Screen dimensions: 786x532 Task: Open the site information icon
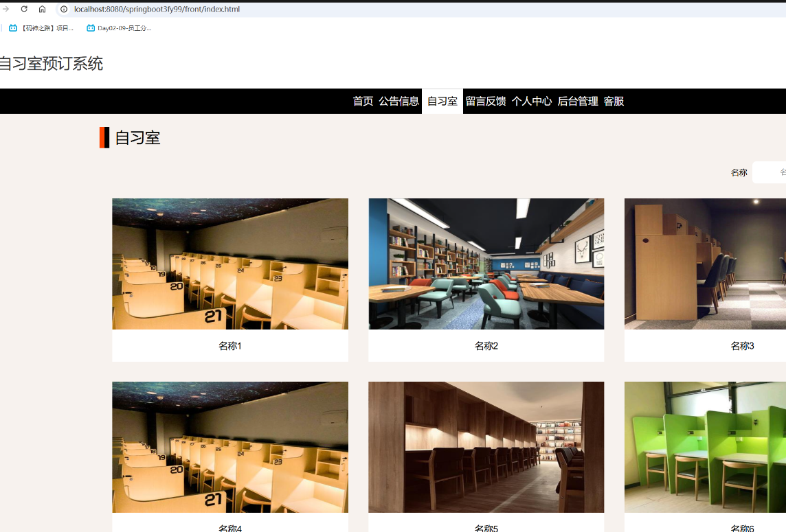65,9
